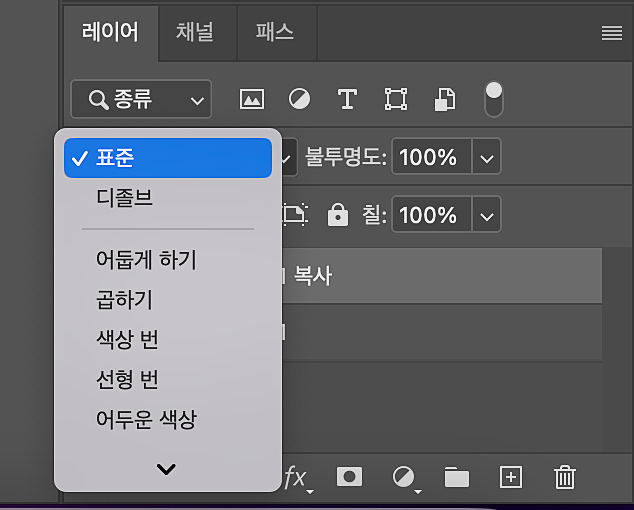Toggle the layer filtering switch
Screen dimensions: 634x510
(494, 99)
